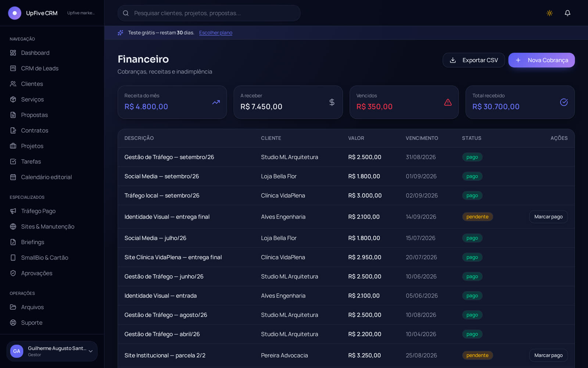Click the warning icon on Vencidos card
This screenshot has height=368, width=588.
coord(448,102)
